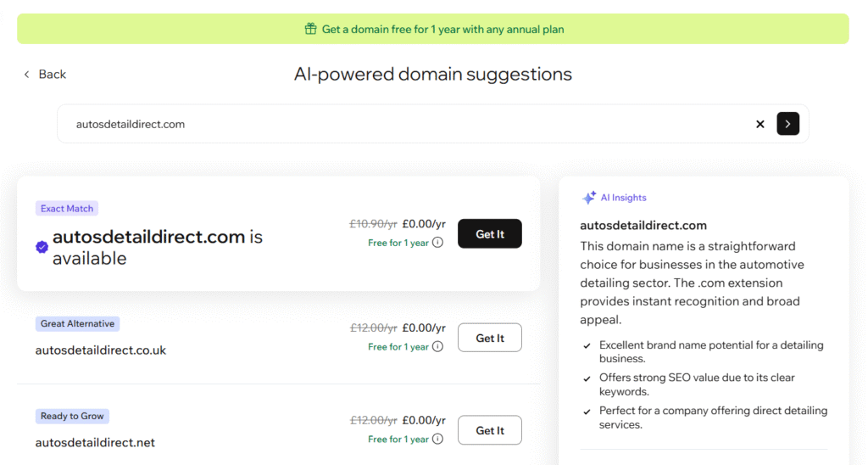Select the autosdetaildirect.net domain name
This screenshot has height=465, width=868.
95,442
